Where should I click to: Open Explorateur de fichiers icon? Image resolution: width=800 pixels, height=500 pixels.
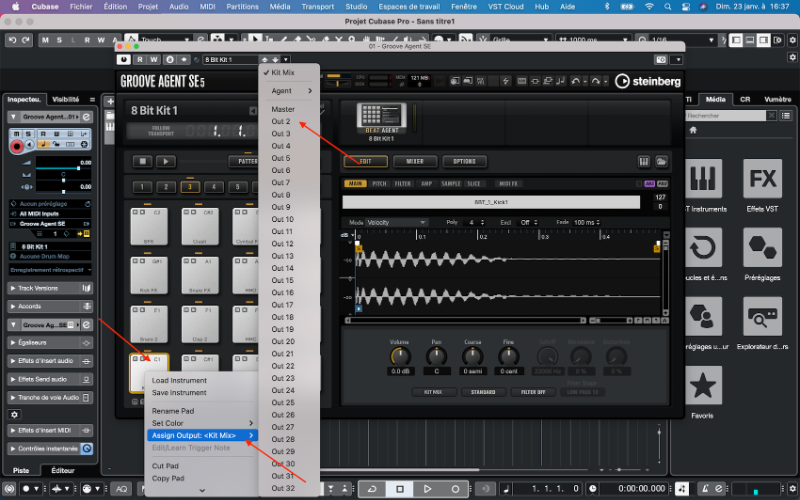[762, 316]
